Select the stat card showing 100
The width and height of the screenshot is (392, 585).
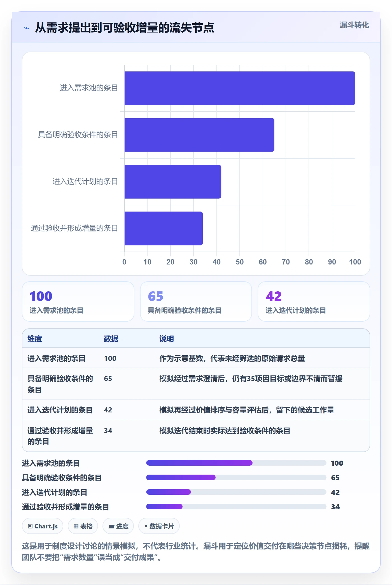tap(78, 301)
